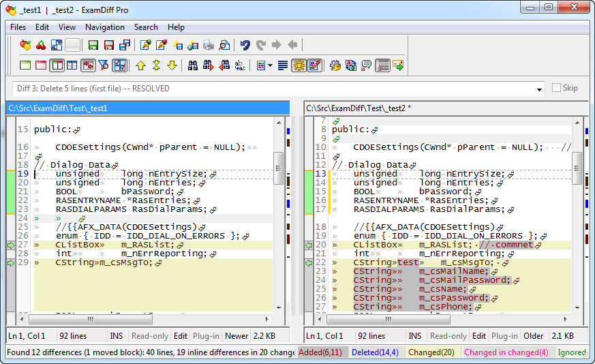The image size is (595, 364).
Task: Click the save diff file icon
Action: pos(177,45)
